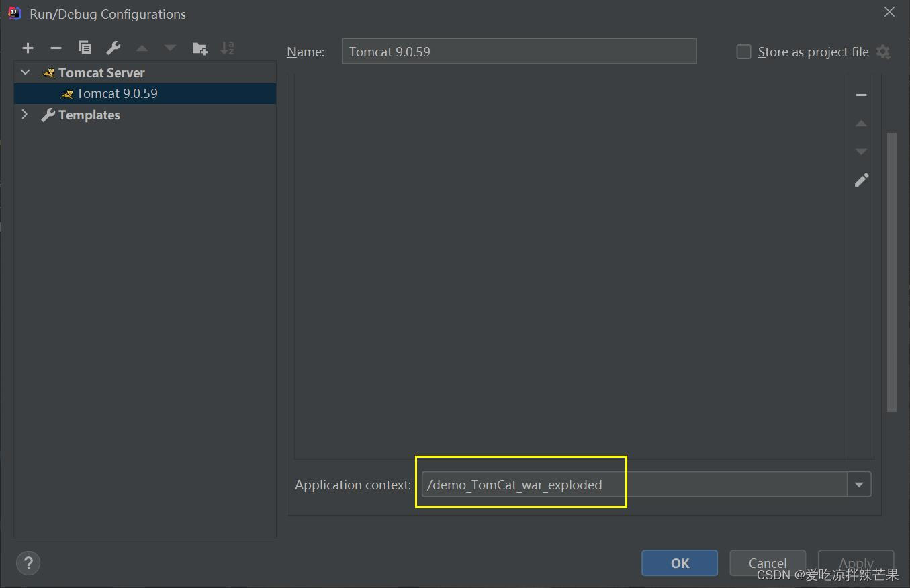Expand the Templates tree node
The width and height of the screenshot is (910, 588).
coord(25,114)
